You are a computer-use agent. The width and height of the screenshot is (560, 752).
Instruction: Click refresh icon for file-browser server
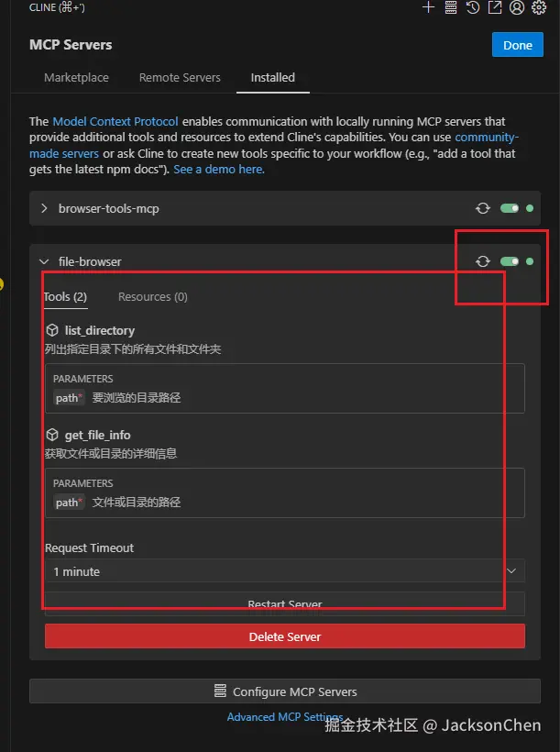tap(483, 261)
